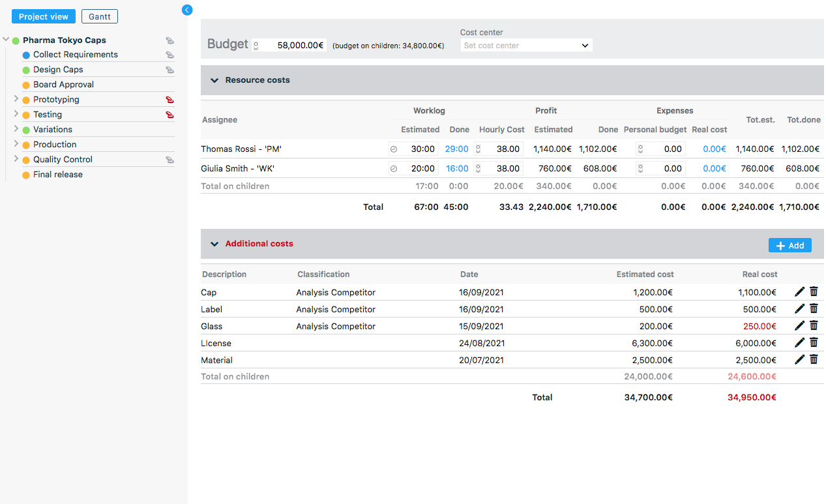This screenshot has height=504, width=826.
Task: Click the Budget amount input field
Action: [293, 46]
